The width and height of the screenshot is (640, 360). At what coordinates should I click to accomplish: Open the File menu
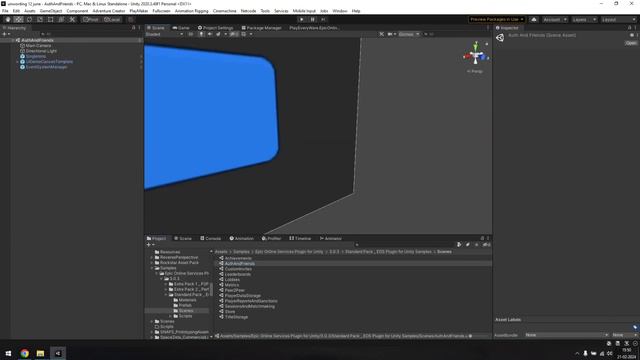(5, 11)
